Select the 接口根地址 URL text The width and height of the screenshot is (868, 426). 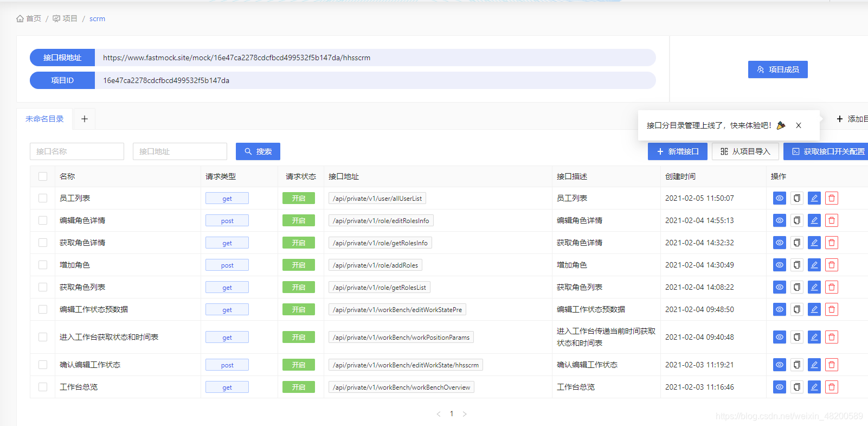coord(237,58)
